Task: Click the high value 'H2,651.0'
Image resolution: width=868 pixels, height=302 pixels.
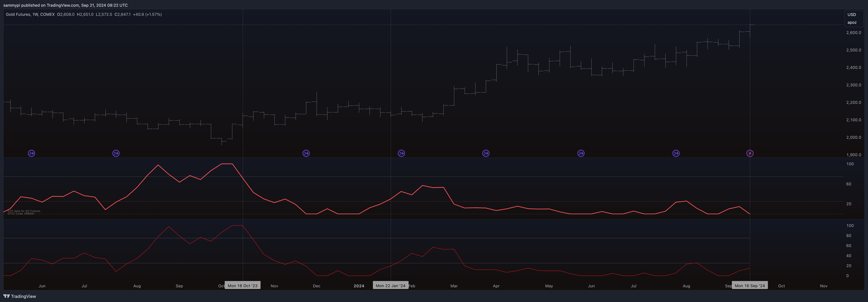Action: pos(85,14)
